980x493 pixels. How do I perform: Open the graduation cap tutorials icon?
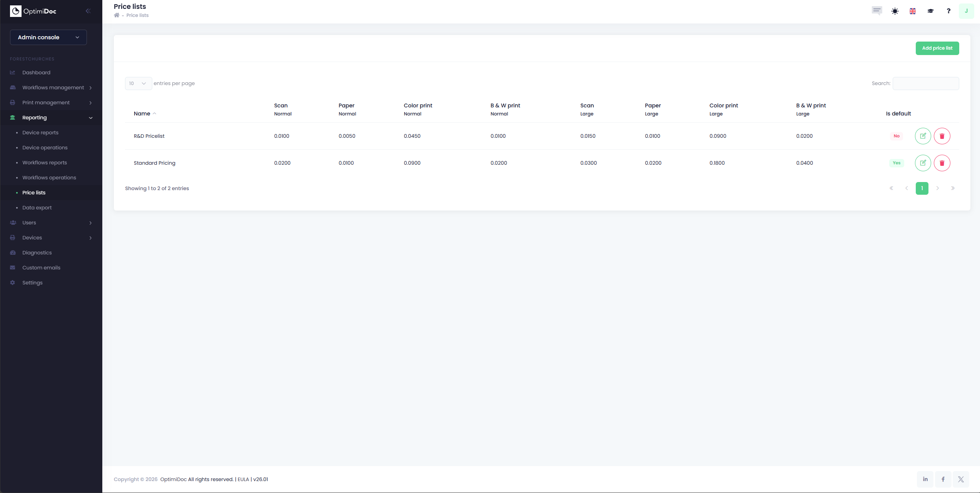coord(930,11)
